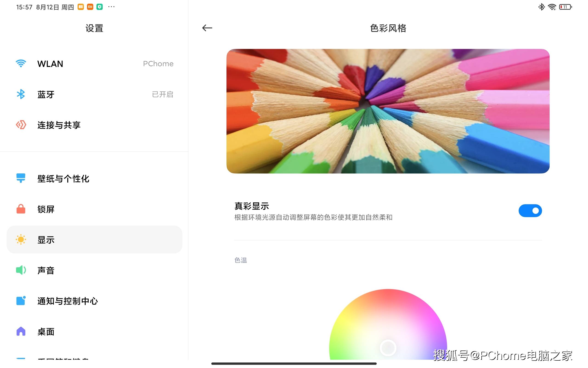Image resolution: width=588 pixels, height=368 pixels.
Task: Open the 桌面 settings entry
Action: 94,332
